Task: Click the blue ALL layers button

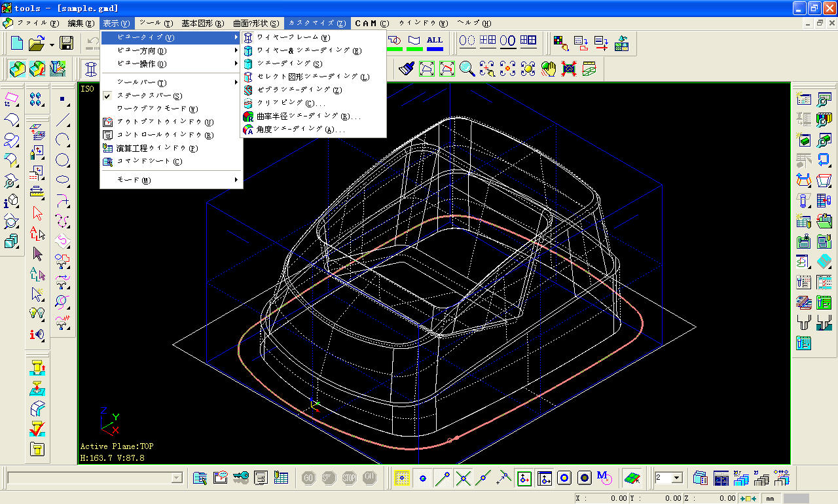Action: tap(435, 42)
